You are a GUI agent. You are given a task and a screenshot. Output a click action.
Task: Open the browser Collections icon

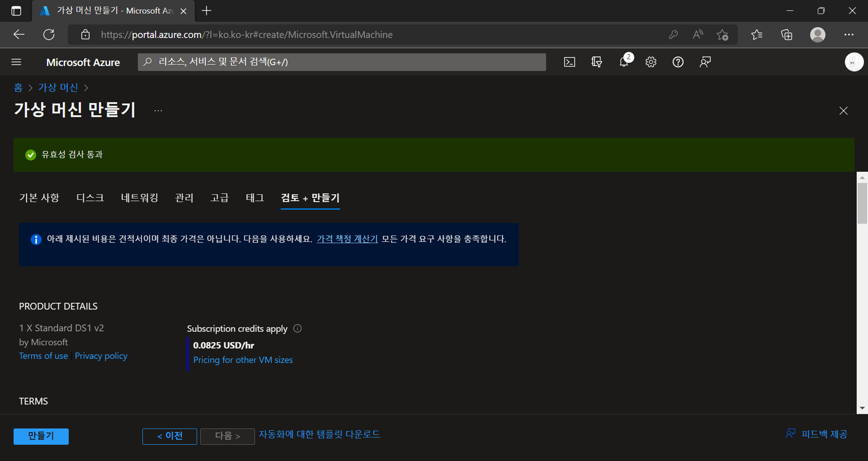pos(787,35)
